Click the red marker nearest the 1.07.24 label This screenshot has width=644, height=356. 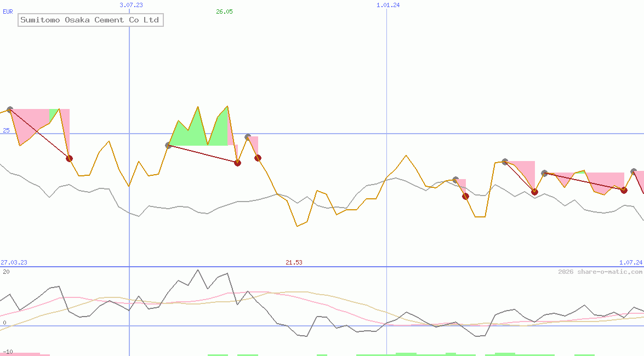[624, 190]
